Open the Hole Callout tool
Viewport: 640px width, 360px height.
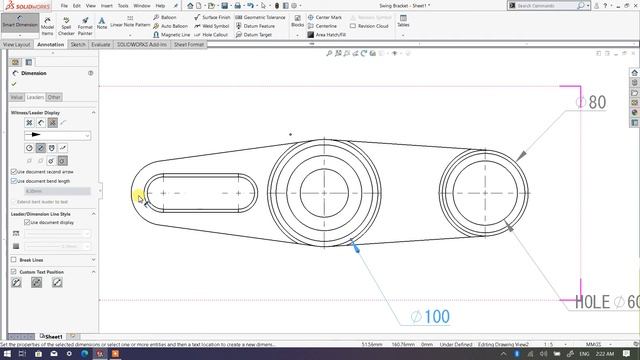(211, 35)
